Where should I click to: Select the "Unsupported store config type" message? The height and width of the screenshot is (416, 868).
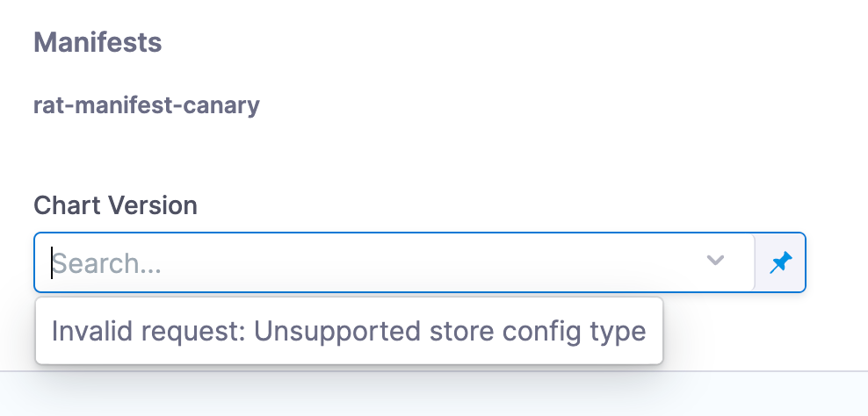pos(349,331)
